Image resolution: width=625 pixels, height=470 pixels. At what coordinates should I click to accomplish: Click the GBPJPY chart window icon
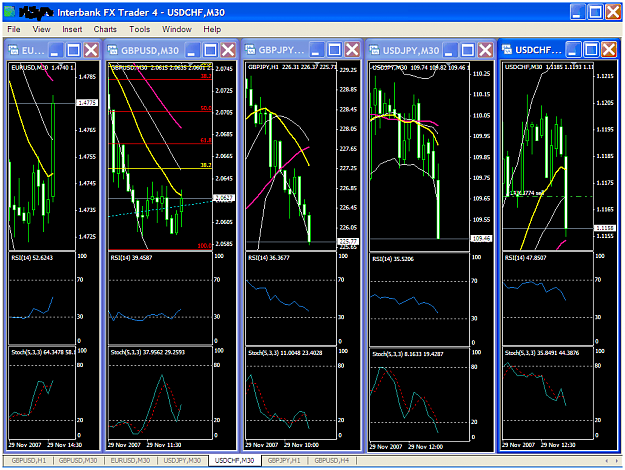click(250, 50)
